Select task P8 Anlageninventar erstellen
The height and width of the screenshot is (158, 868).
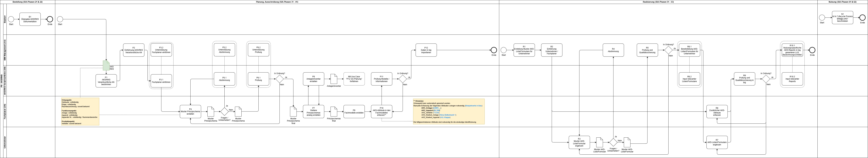(313, 79)
